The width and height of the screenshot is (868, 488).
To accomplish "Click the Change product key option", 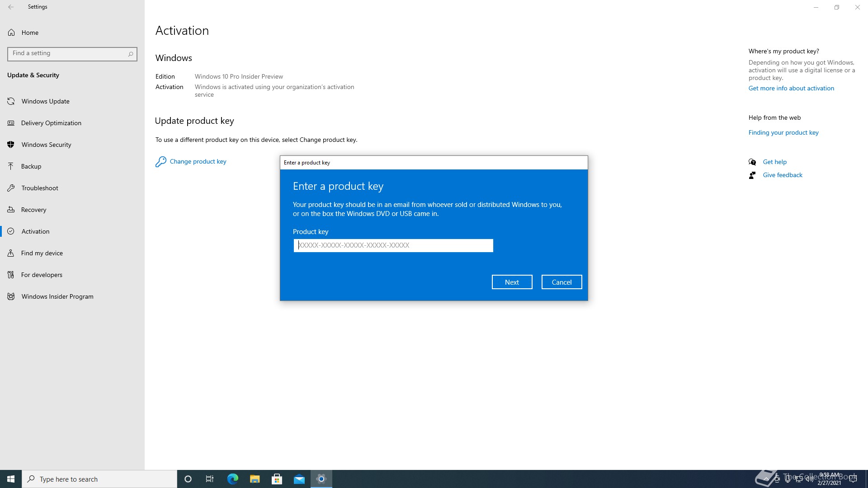I will [x=197, y=161].
